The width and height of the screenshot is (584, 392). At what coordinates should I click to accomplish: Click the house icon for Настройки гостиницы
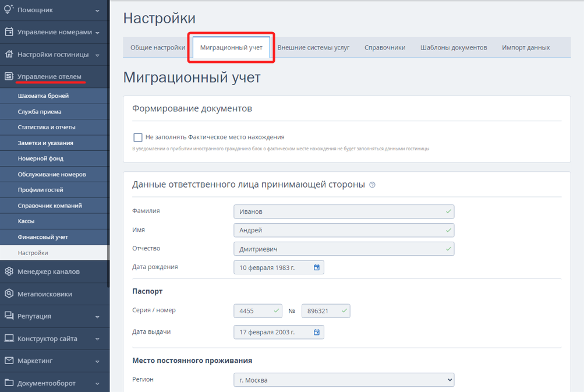pyautogui.click(x=9, y=54)
